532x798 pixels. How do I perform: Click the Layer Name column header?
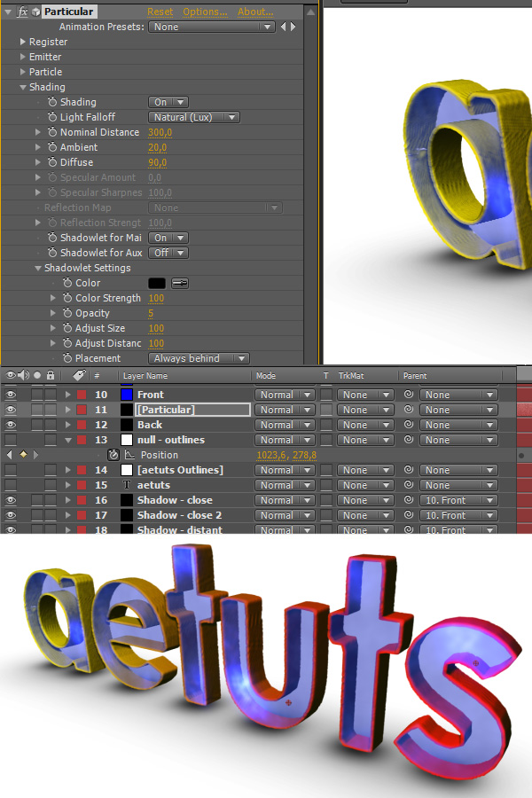[x=145, y=376]
